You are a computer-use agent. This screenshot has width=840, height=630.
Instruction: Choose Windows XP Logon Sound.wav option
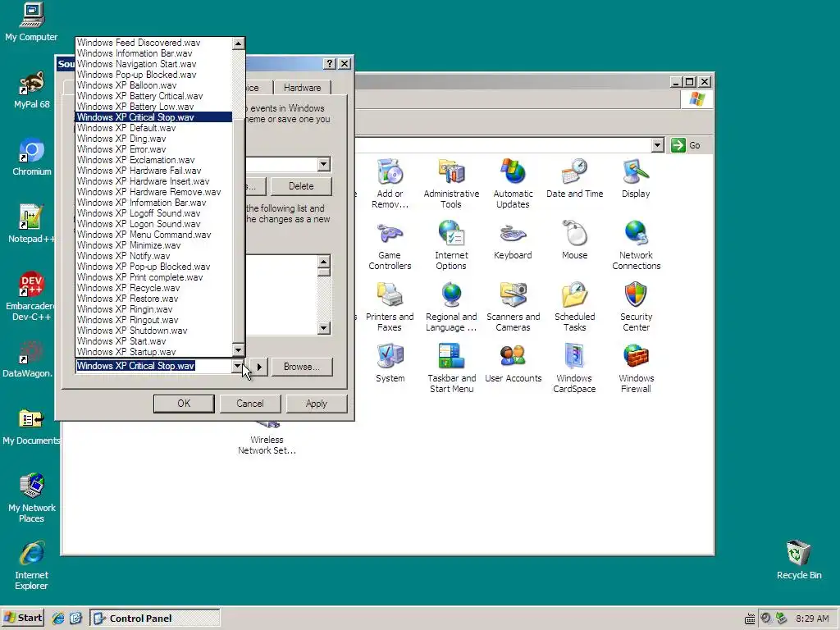pos(153,224)
